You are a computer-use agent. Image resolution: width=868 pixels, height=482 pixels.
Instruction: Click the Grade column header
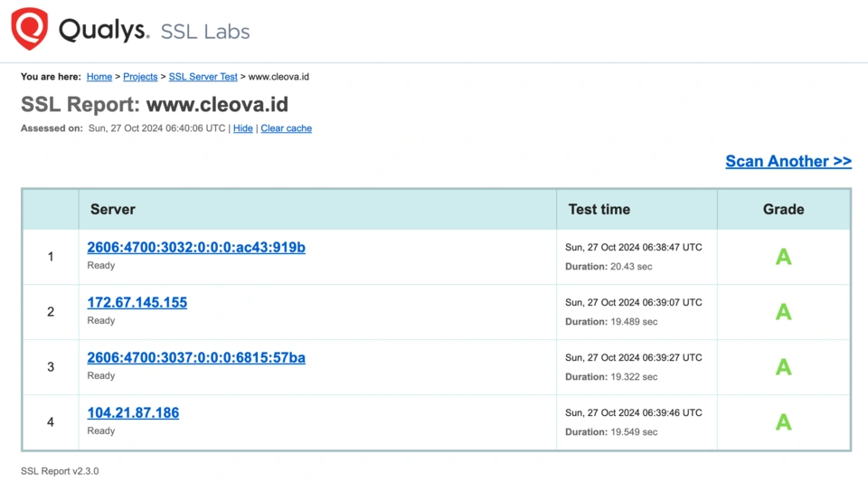point(783,209)
